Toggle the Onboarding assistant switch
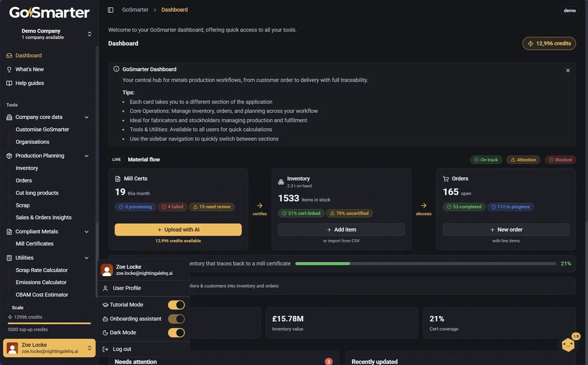 pyautogui.click(x=176, y=319)
